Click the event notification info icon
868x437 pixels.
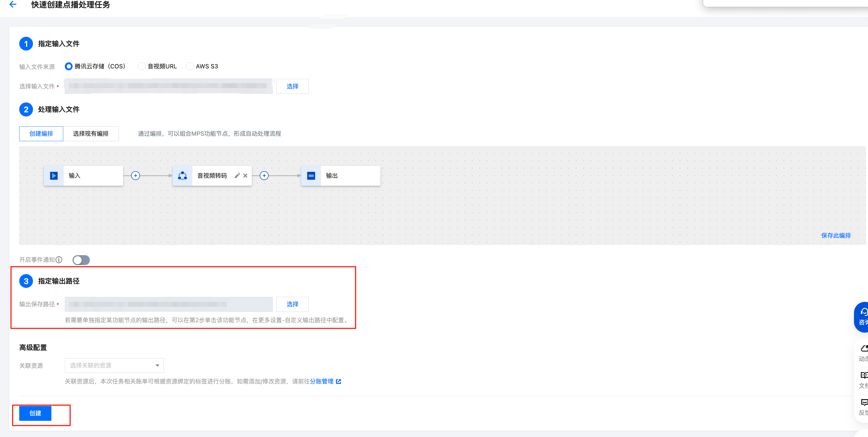coord(59,260)
